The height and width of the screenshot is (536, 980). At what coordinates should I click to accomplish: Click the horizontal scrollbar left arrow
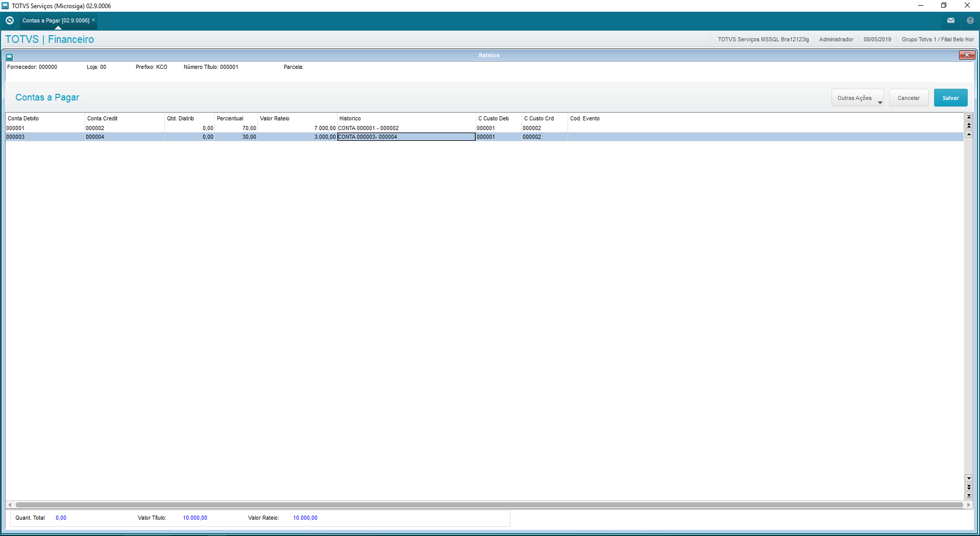click(10, 505)
